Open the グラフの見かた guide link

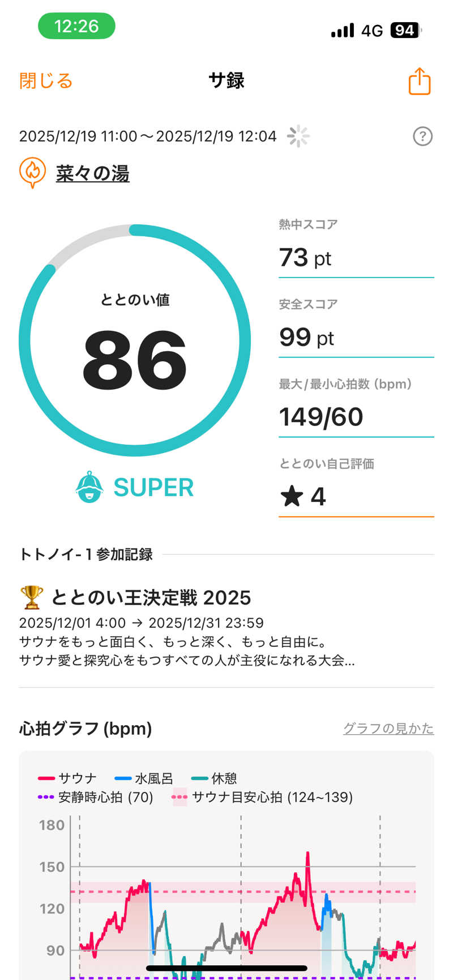click(388, 728)
